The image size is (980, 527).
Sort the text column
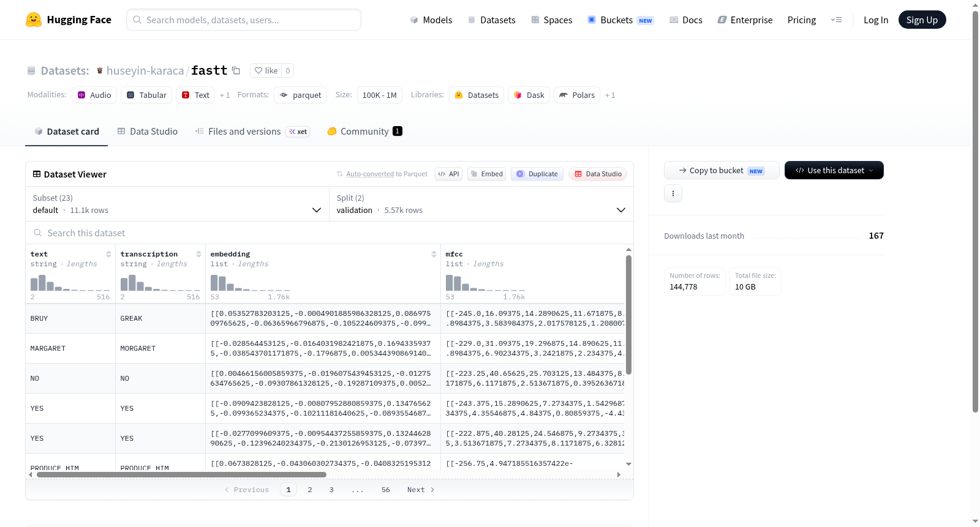click(x=108, y=254)
